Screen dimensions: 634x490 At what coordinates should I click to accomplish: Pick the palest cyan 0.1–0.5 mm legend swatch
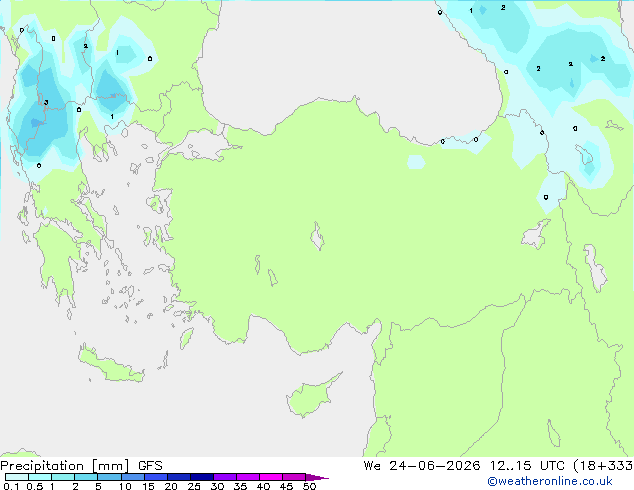[17, 477]
